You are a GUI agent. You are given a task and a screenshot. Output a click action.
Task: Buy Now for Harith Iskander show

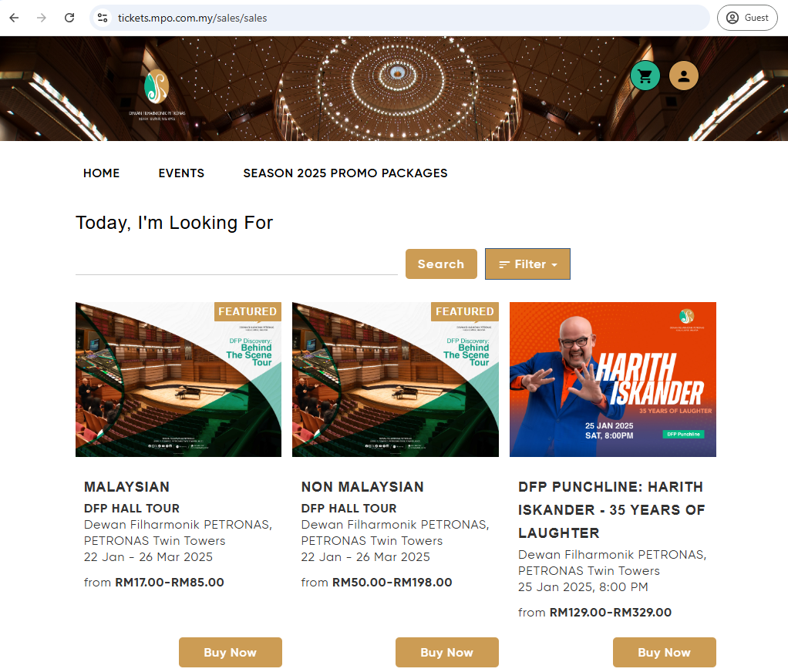(665, 652)
